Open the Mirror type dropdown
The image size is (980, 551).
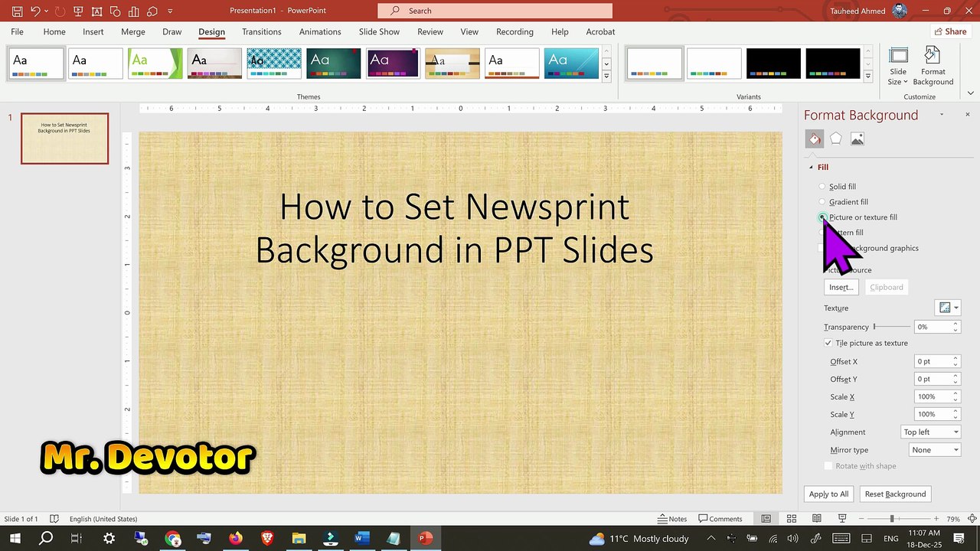(x=934, y=450)
